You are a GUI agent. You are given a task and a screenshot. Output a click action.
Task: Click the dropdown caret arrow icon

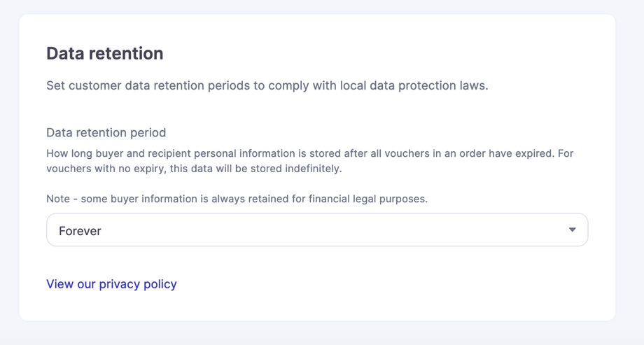tap(572, 230)
